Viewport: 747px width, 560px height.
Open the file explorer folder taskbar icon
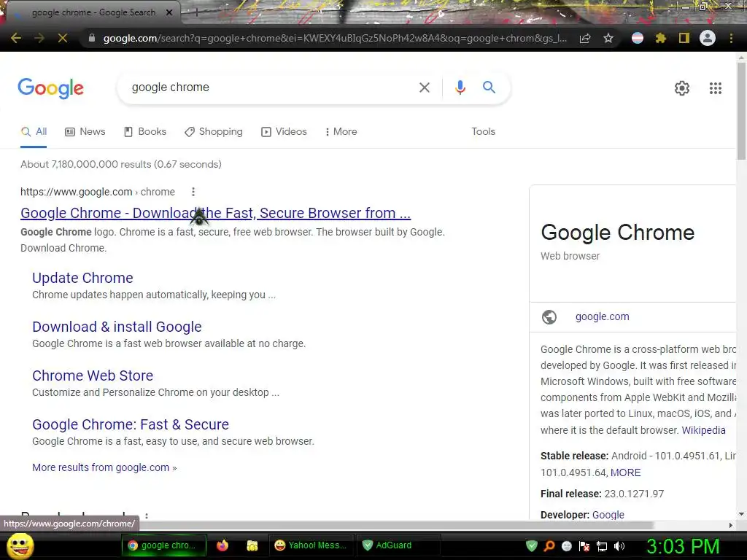(252, 545)
